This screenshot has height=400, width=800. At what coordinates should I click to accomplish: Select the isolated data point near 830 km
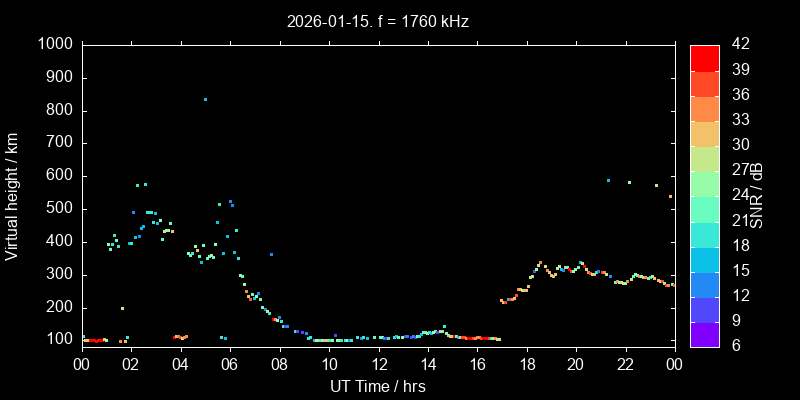[205, 99]
